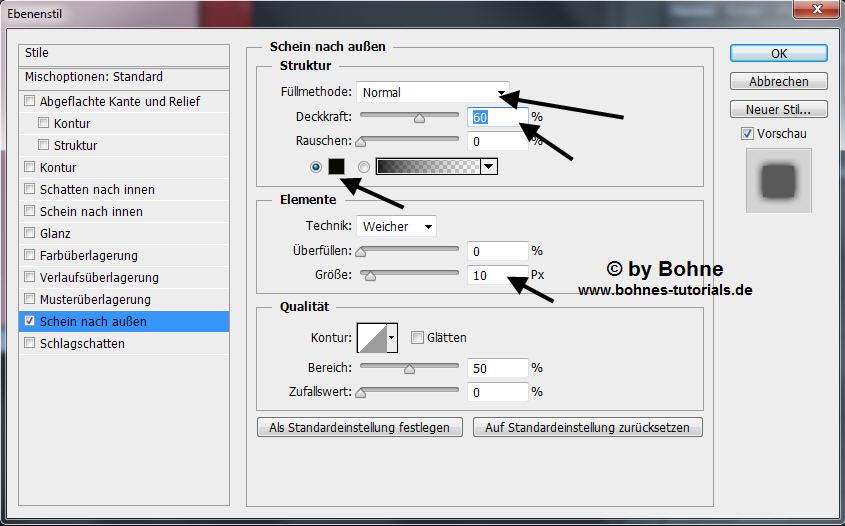Open the Füllmethode dropdown
This screenshot has width=845, height=526.
click(432, 92)
